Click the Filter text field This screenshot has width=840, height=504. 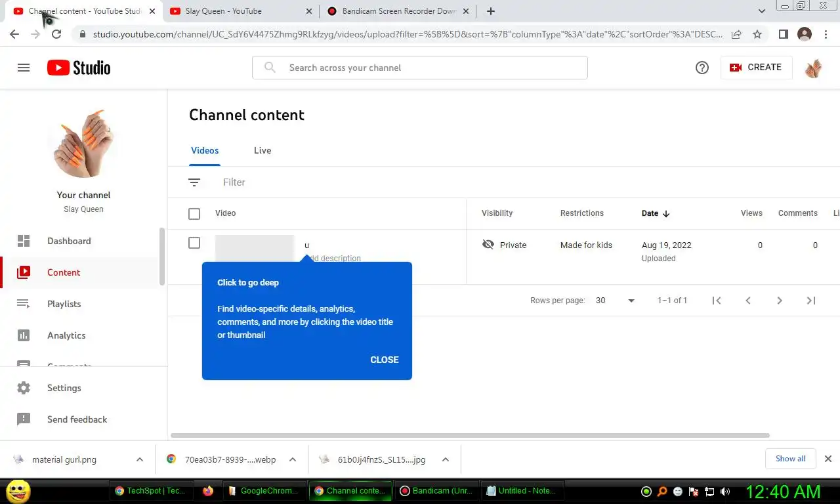(x=234, y=182)
